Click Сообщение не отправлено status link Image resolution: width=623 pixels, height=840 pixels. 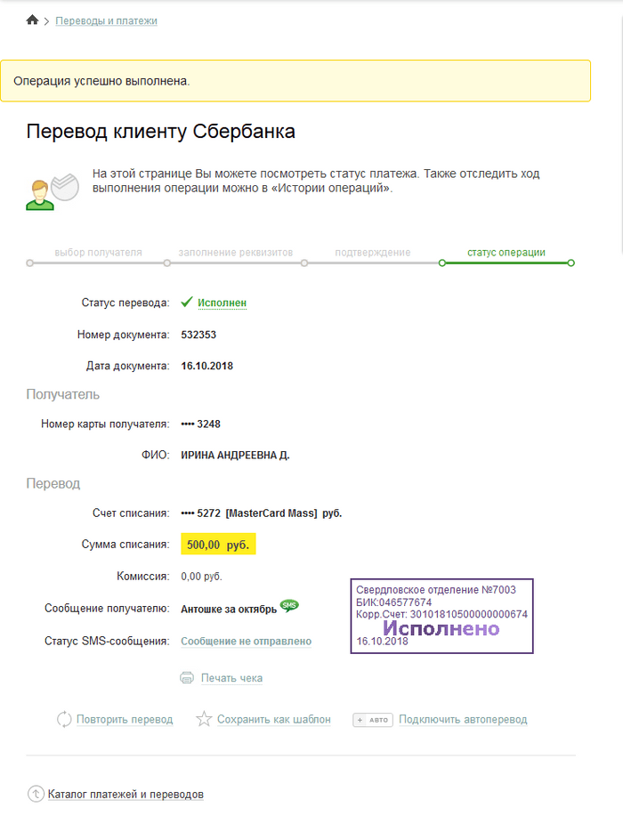click(246, 641)
